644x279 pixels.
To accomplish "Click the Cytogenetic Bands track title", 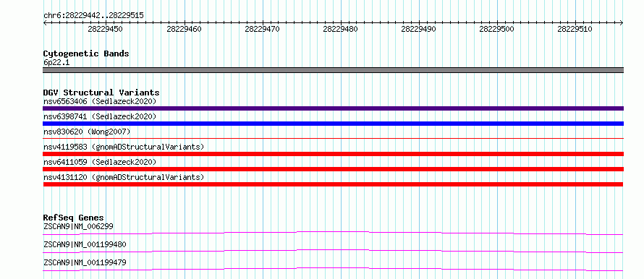I will pos(86,53).
